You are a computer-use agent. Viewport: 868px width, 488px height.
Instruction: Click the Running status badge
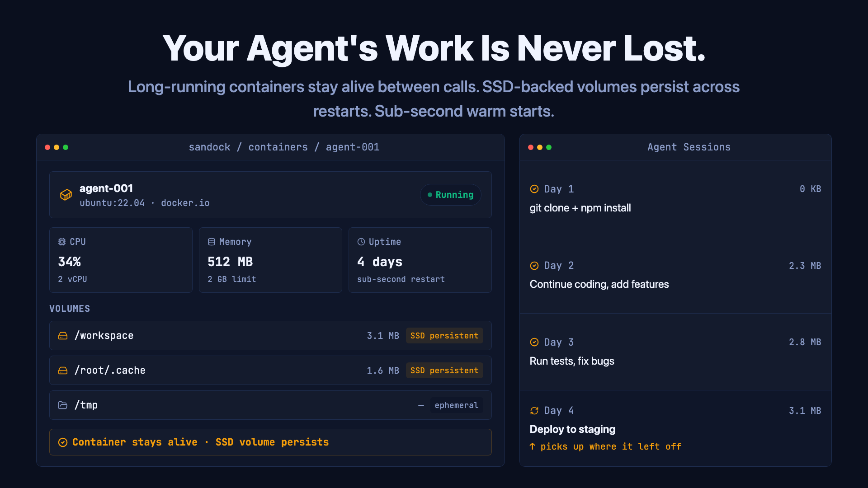pyautogui.click(x=450, y=195)
